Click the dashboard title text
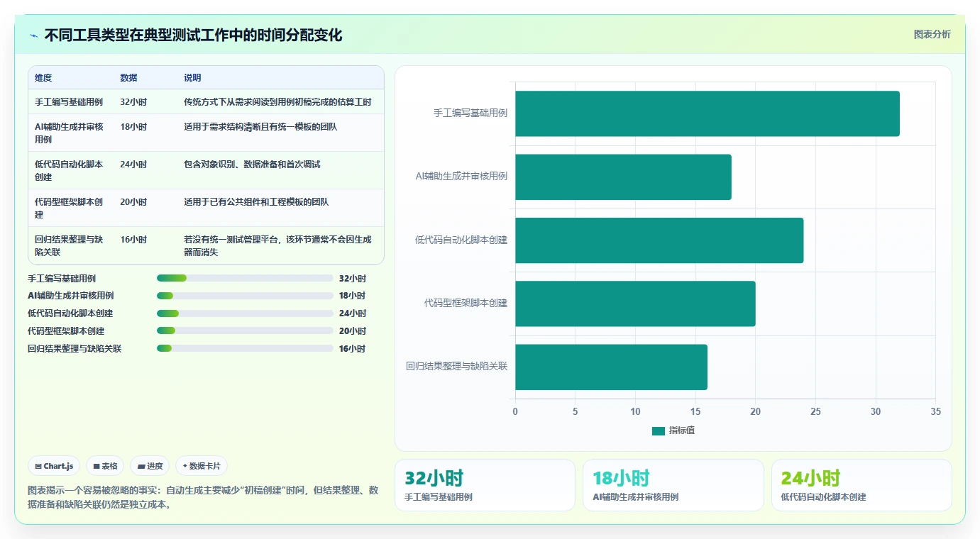980x539 pixels. 193,35
